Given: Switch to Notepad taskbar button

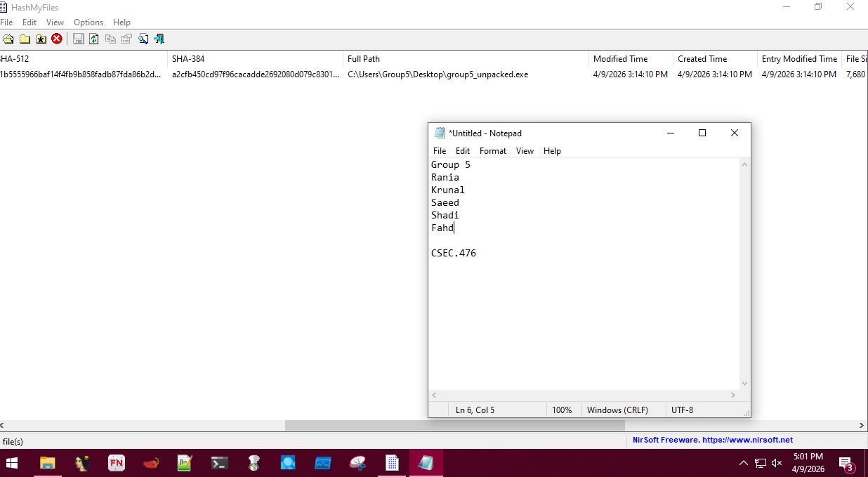Looking at the screenshot, I should coord(426,463).
